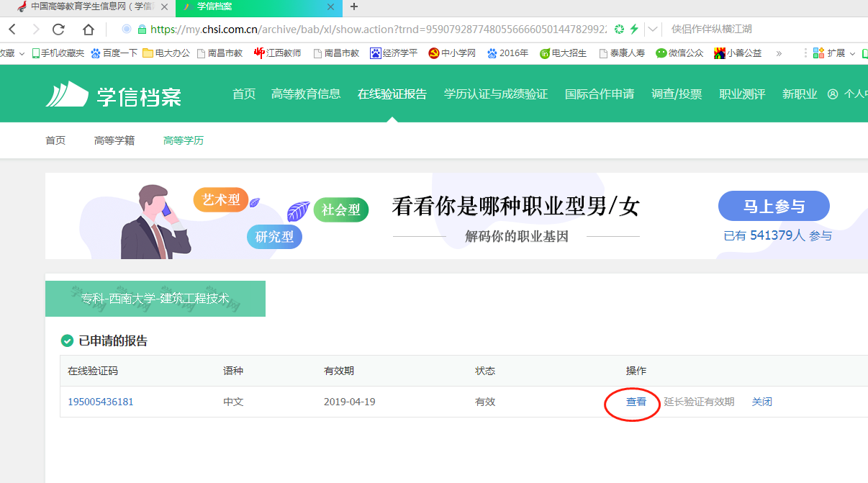The image size is (868, 483).
Task: Click the 学信档案 logo in the header
Action: click(x=114, y=95)
